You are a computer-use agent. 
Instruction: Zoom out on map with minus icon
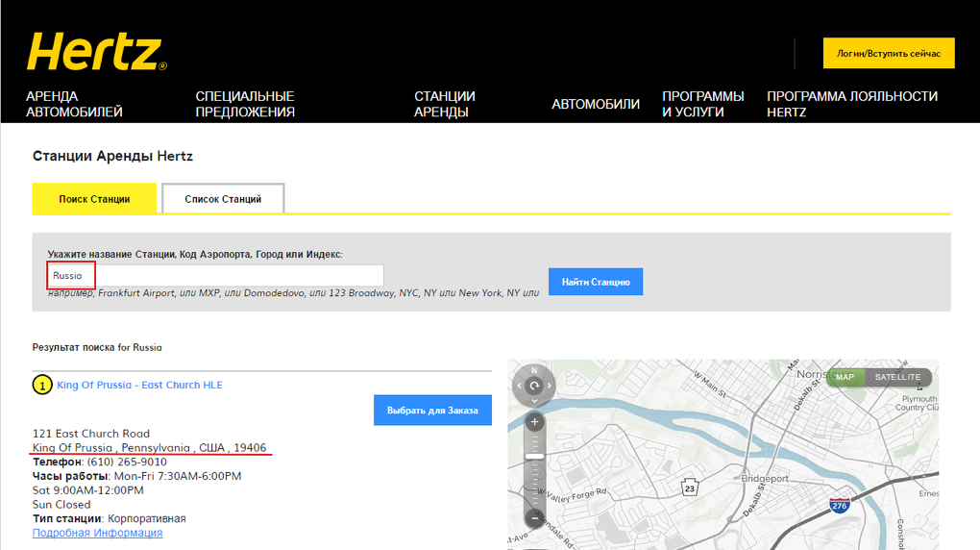534,517
